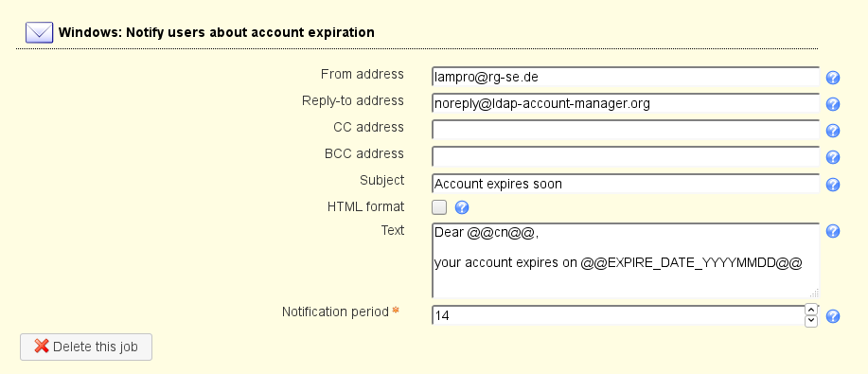This screenshot has width=868, height=374.
Task: Open help icon next to Text area
Action: [x=833, y=231]
